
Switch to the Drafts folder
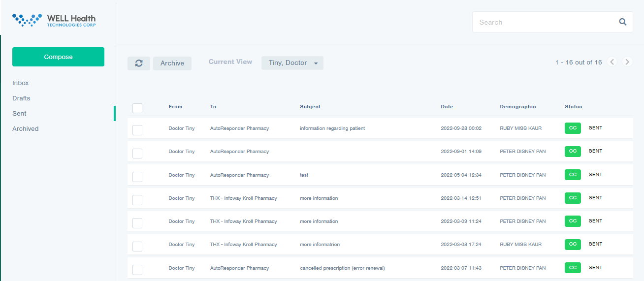click(21, 98)
